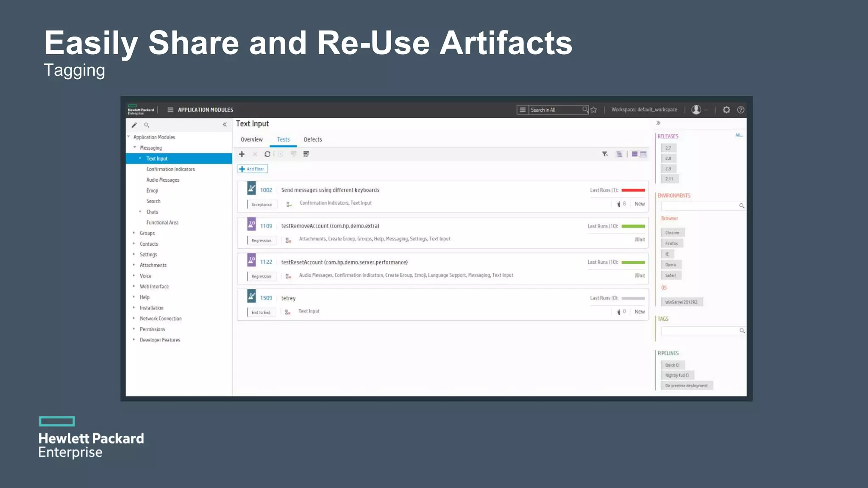Toggle Chrome browser filter
Viewport: 868px width, 488px height.
pos(672,233)
